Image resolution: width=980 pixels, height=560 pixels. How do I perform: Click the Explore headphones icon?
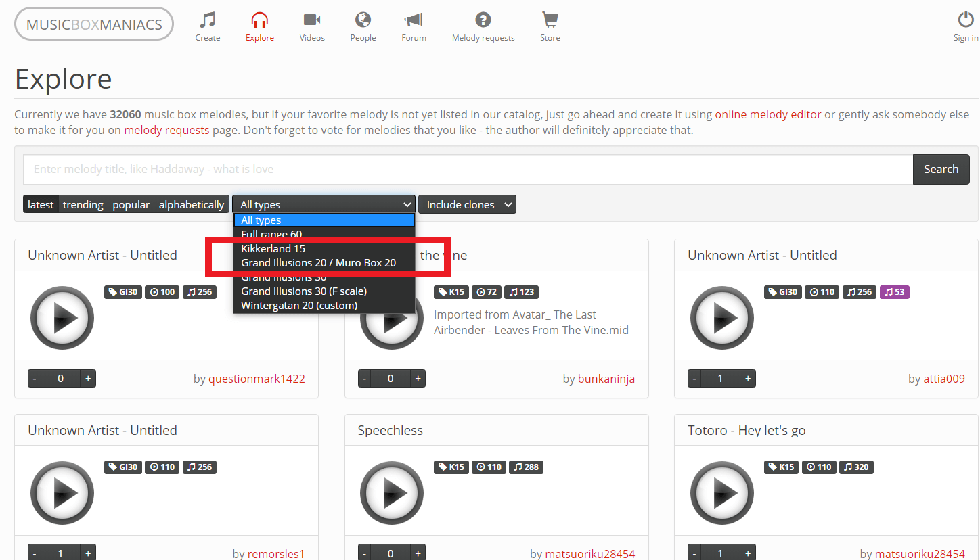click(x=259, y=20)
